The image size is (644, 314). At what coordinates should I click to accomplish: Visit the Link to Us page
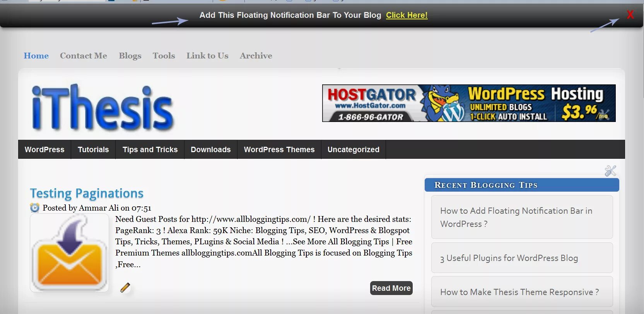tap(207, 56)
